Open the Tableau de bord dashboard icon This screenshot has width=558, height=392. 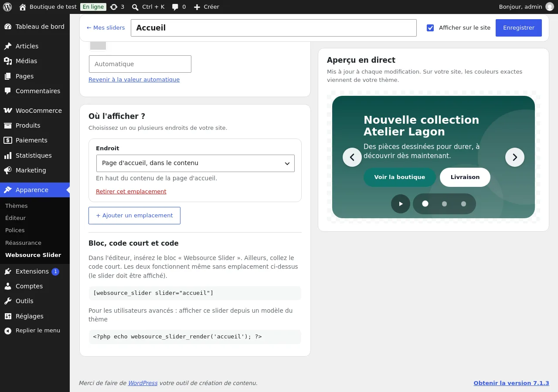[x=8, y=27]
